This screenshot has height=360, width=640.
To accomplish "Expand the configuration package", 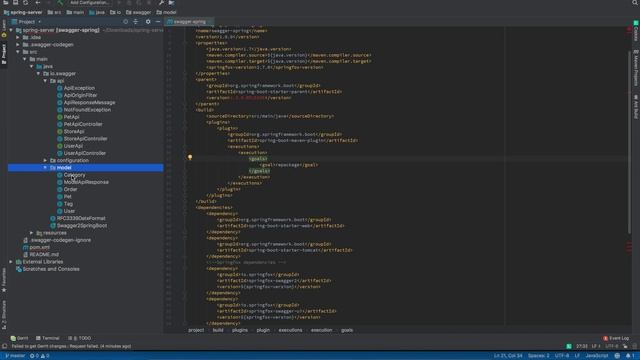I will pos(45,160).
